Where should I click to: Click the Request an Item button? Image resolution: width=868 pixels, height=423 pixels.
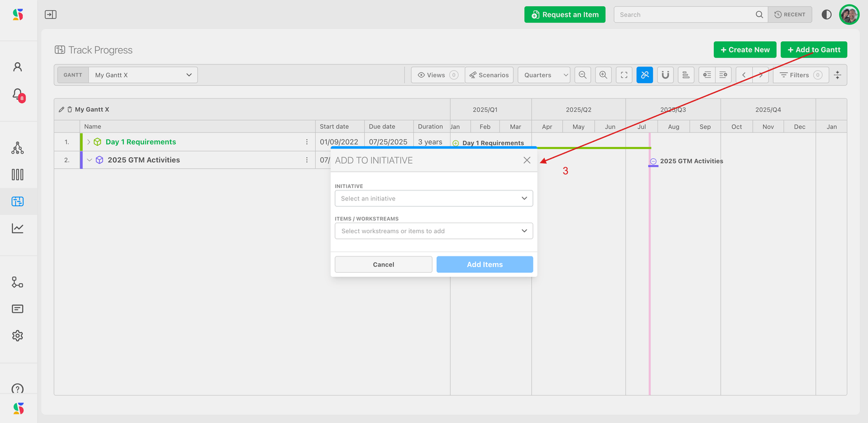click(565, 15)
